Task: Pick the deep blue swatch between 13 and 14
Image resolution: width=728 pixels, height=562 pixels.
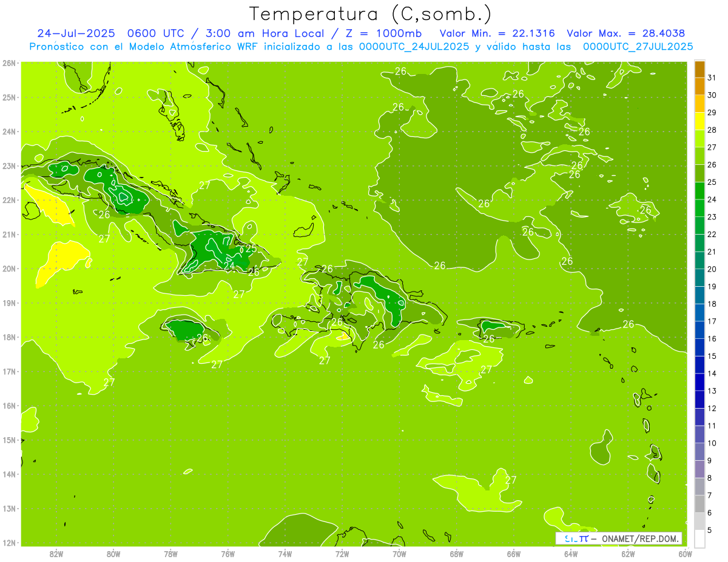Action: point(699,382)
